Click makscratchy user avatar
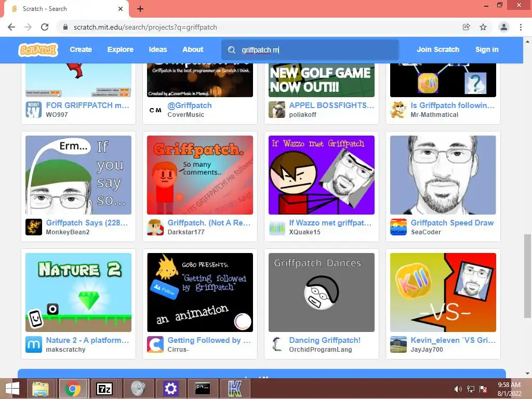Image resolution: width=532 pixels, height=399 pixels. [34, 344]
